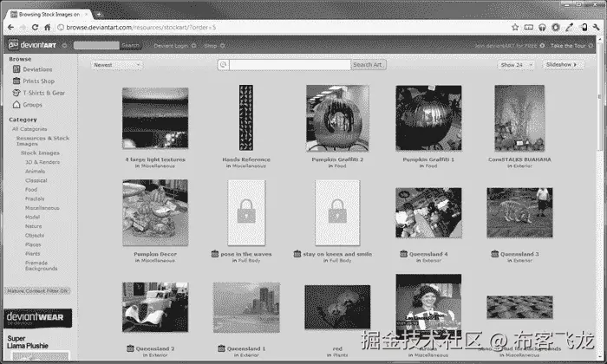Open the browser home page icon
This screenshot has height=364, width=607.
tap(47, 28)
